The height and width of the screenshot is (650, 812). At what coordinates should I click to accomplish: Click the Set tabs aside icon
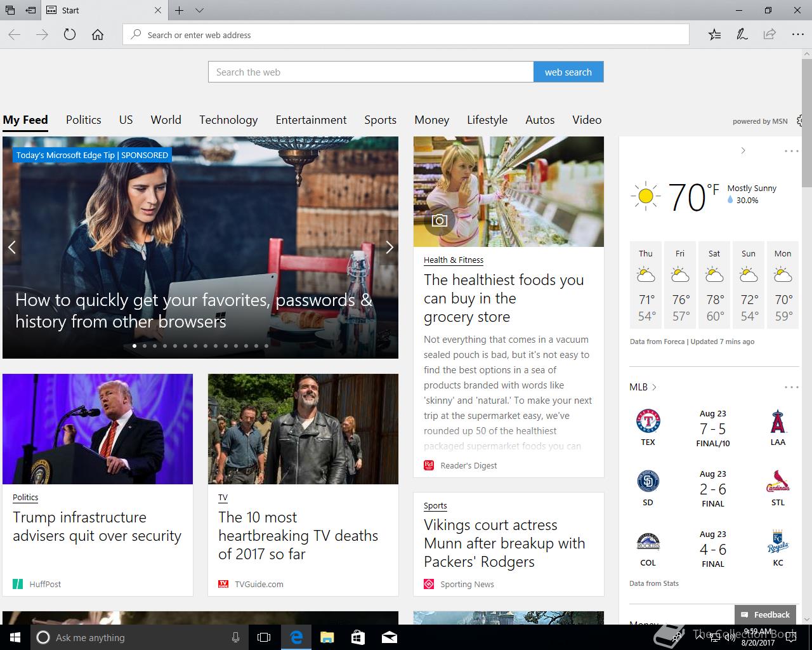tap(30, 10)
